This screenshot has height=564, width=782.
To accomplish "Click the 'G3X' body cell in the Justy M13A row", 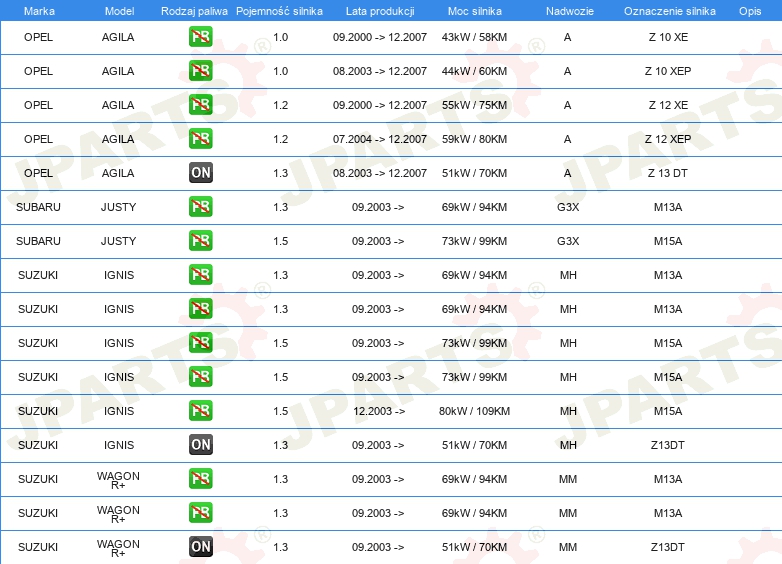I will tap(568, 207).
